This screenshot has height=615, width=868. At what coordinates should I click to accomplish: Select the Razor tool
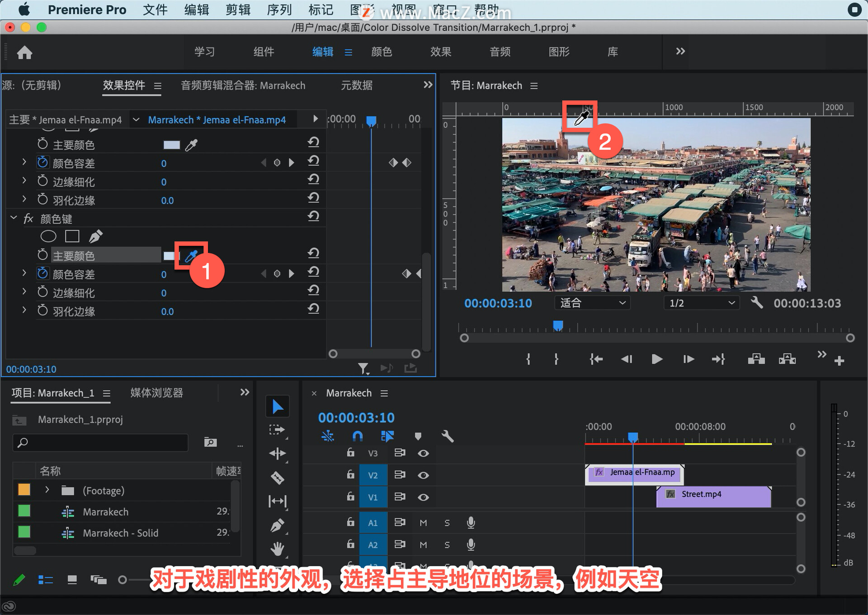[x=278, y=478]
